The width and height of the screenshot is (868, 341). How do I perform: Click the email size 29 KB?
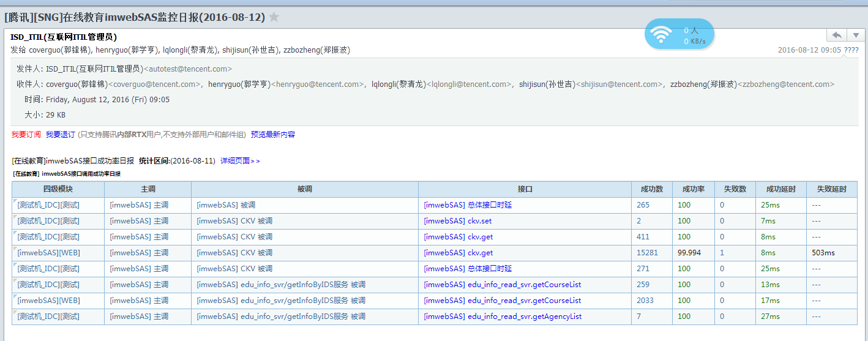click(56, 115)
